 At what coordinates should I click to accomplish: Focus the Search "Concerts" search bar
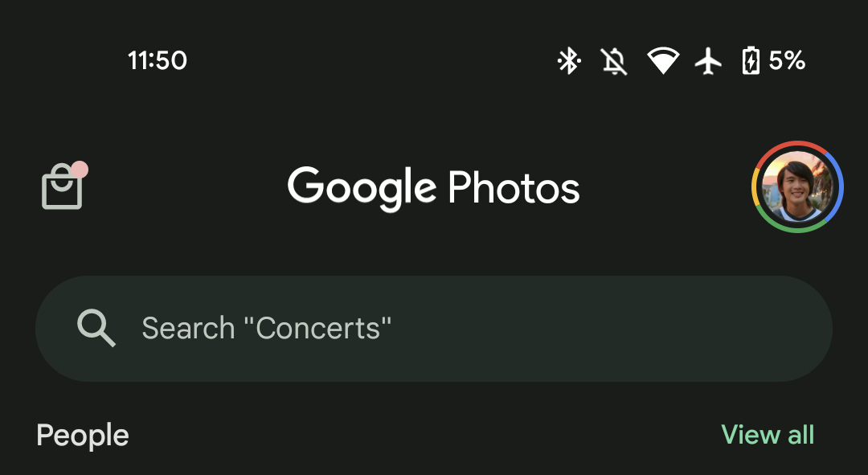point(434,329)
